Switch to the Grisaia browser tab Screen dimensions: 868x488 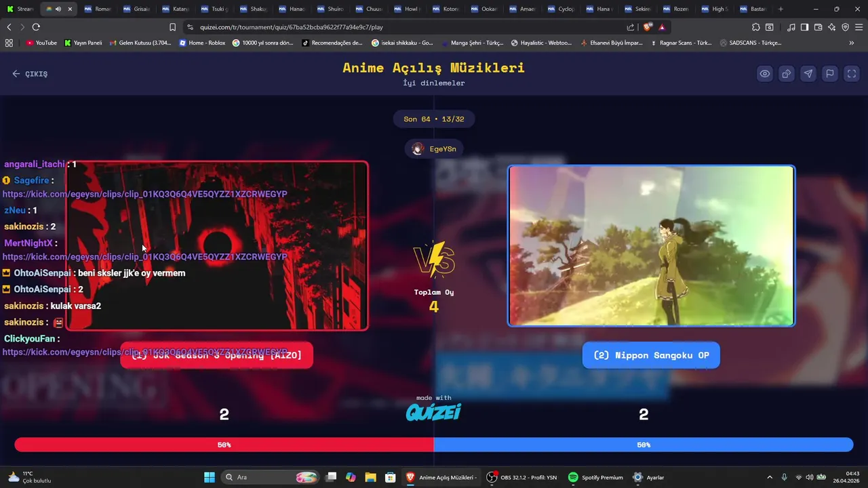[x=138, y=9]
